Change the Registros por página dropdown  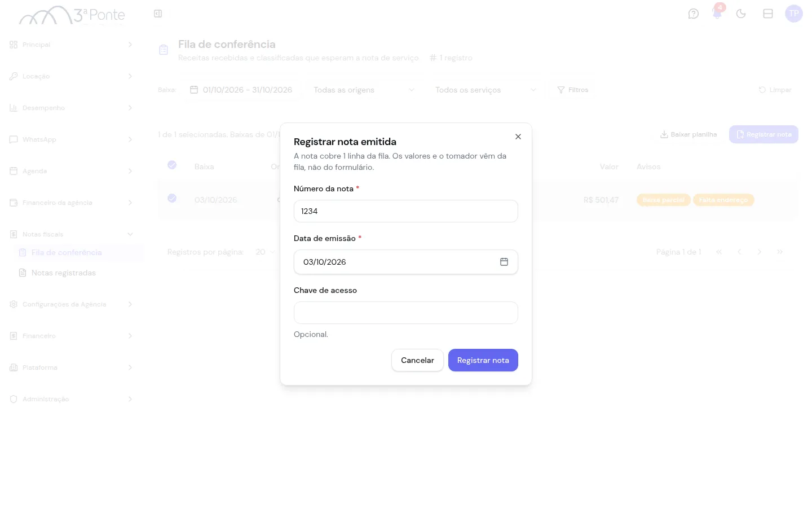point(264,252)
